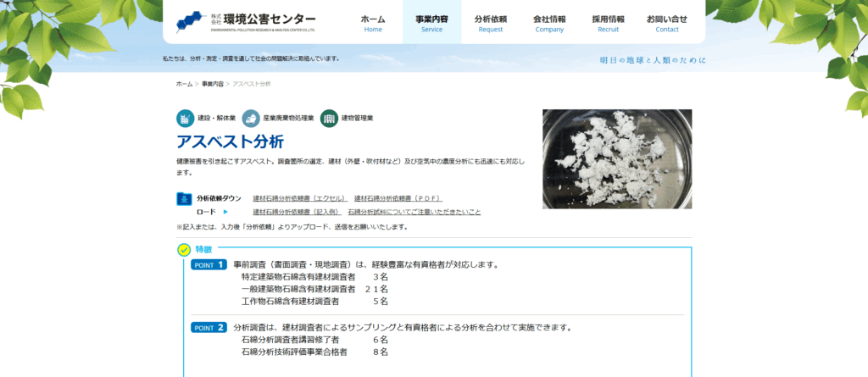Click the current breadcrumb アスベスト分析
Image resolution: width=868 pixels, height=377 pixels.
(251, 84)
